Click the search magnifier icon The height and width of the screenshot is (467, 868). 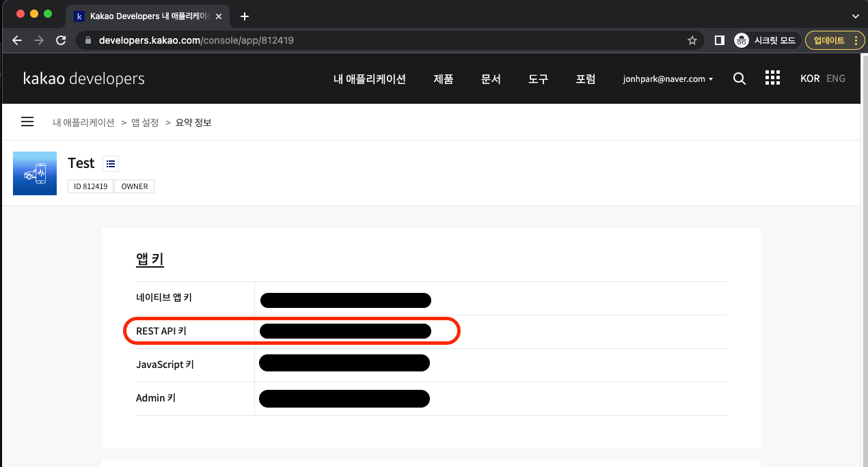click(x=740, y=79)
